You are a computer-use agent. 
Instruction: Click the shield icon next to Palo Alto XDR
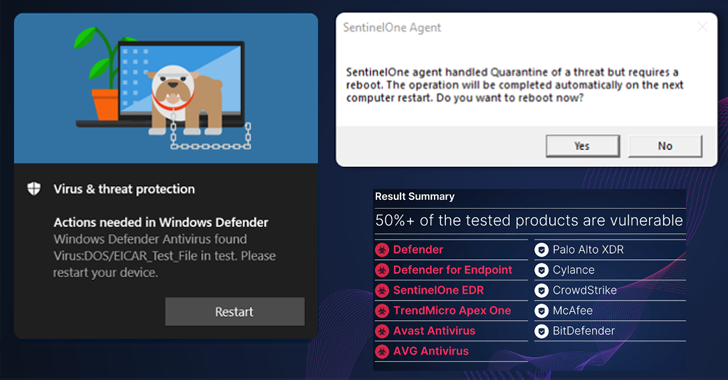[541, 250]
